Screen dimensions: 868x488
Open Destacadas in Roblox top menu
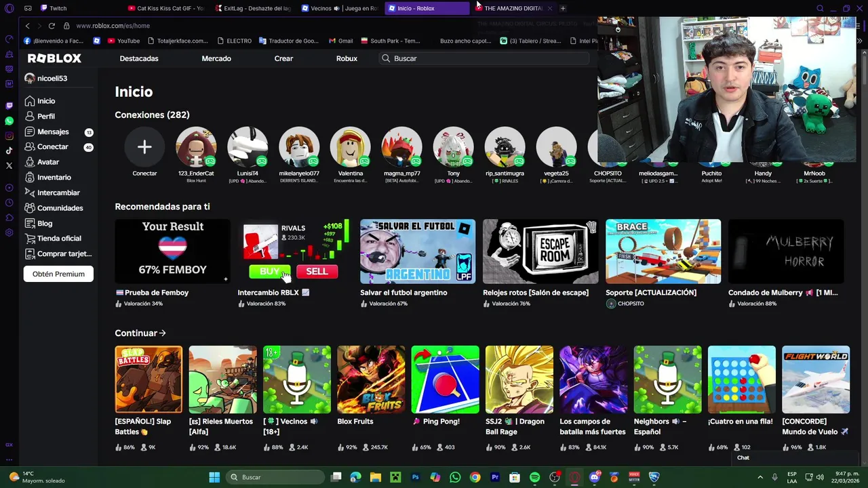139,58
